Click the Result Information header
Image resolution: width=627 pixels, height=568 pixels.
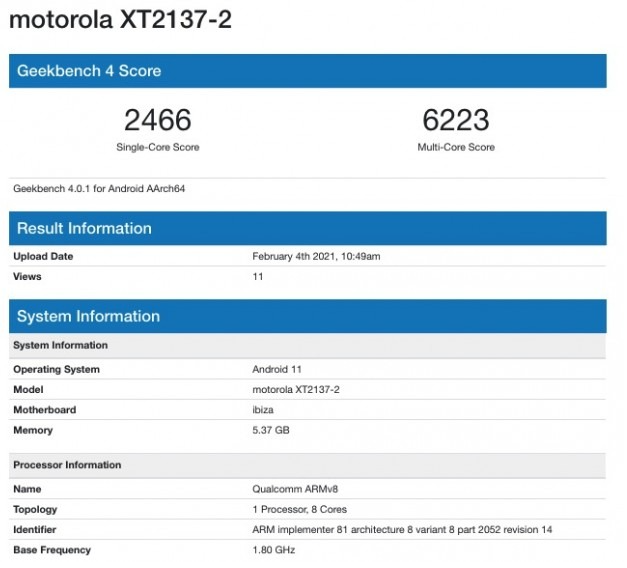pyautogui.click(x=84, y=228)
